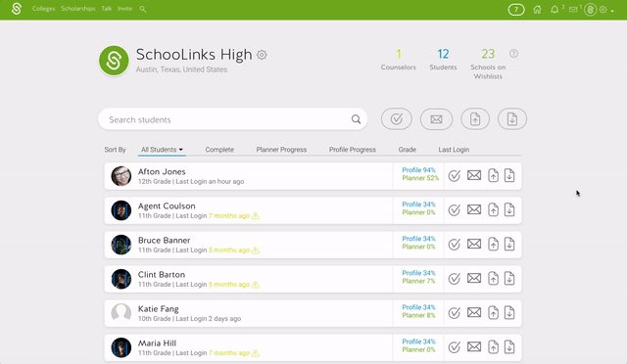
Task: Open the messages envelope in the top bar
Action: click(573, 10)
